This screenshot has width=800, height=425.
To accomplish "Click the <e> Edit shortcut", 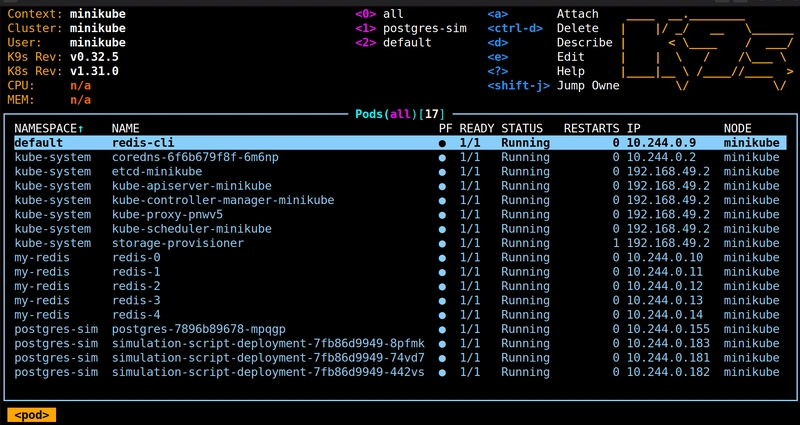I will [x=536, y=57].
